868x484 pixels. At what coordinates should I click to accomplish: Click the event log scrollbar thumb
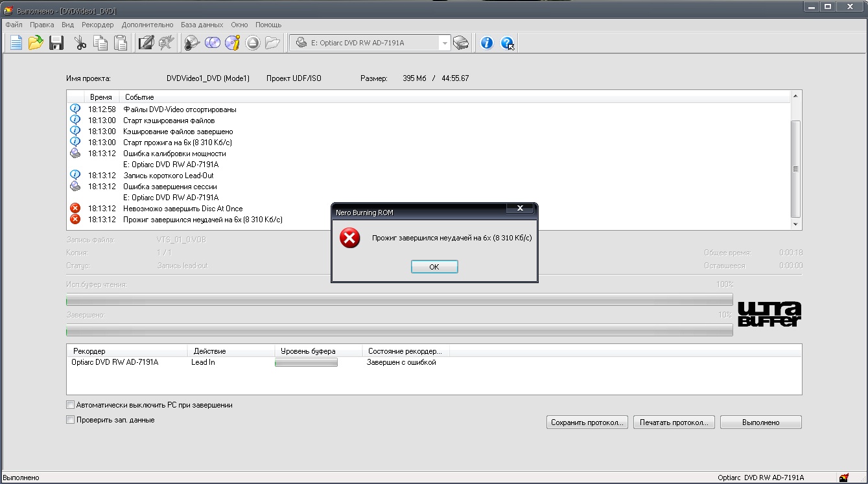coord(796,169)
